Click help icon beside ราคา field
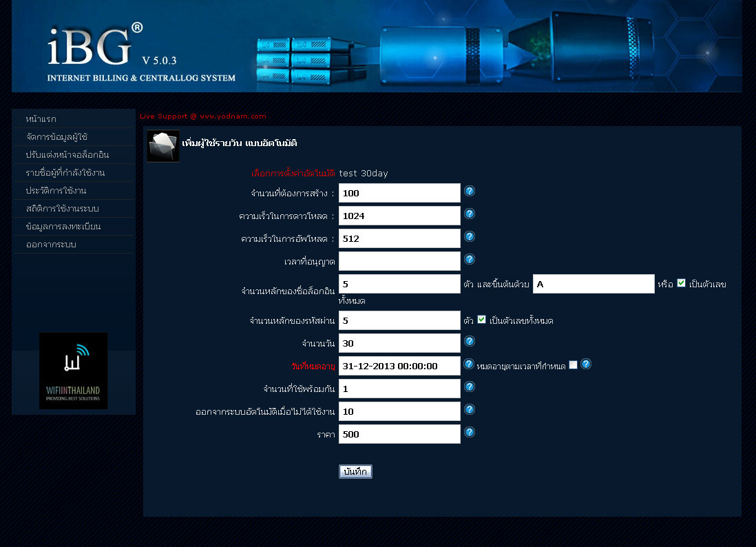 [469, 432]
